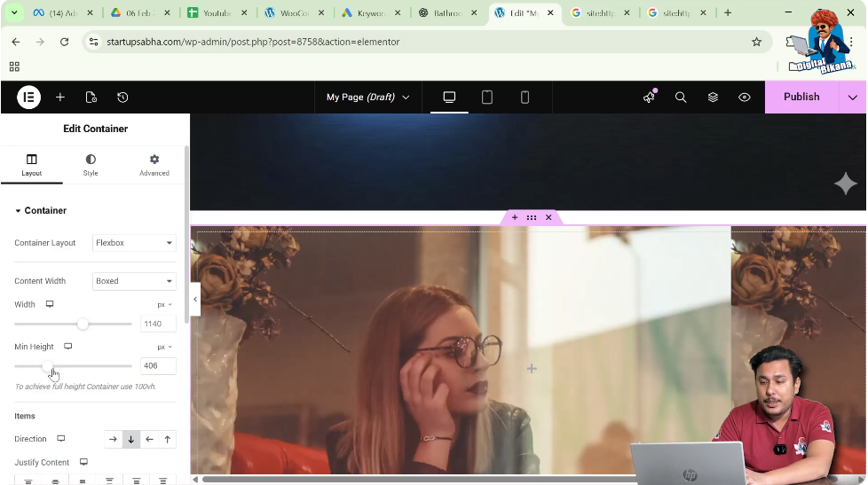This screenshot has width=868, height=485.
Task: Open the revision History icon
Action: pos(122,98)
